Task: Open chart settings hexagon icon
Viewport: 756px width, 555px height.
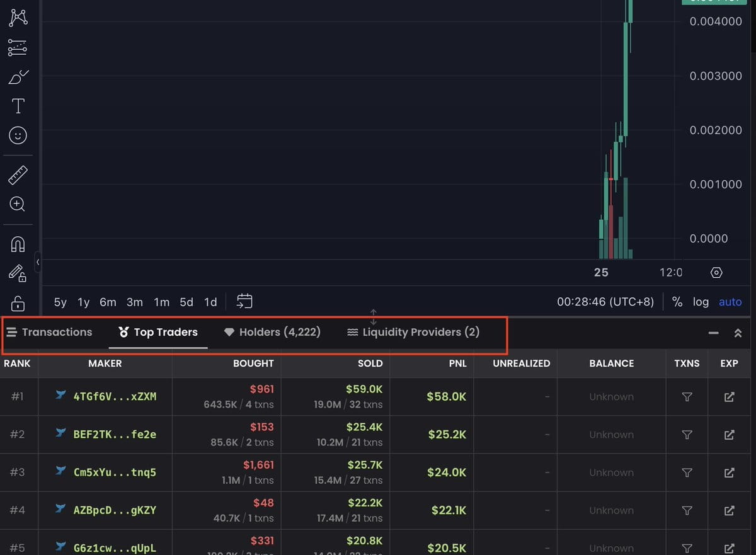Action: [716, 273]
